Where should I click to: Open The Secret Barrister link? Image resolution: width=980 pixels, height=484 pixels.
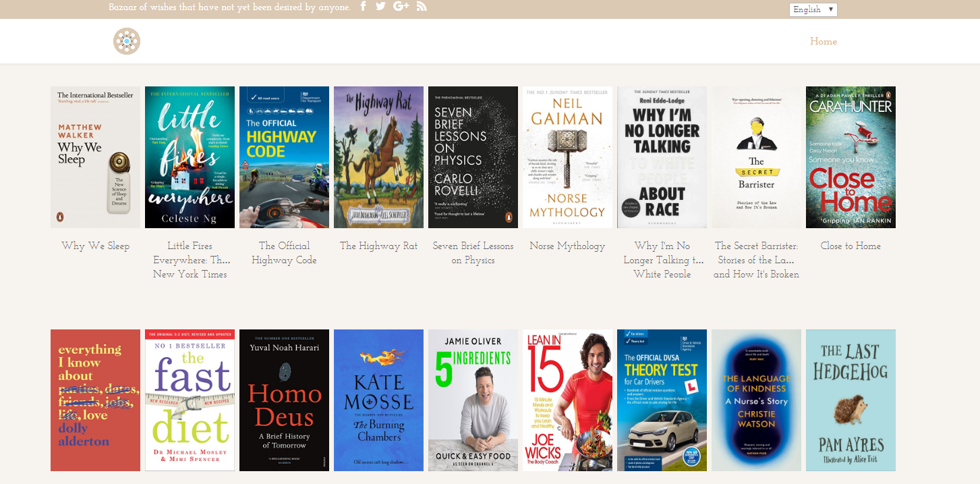(756, 260)
